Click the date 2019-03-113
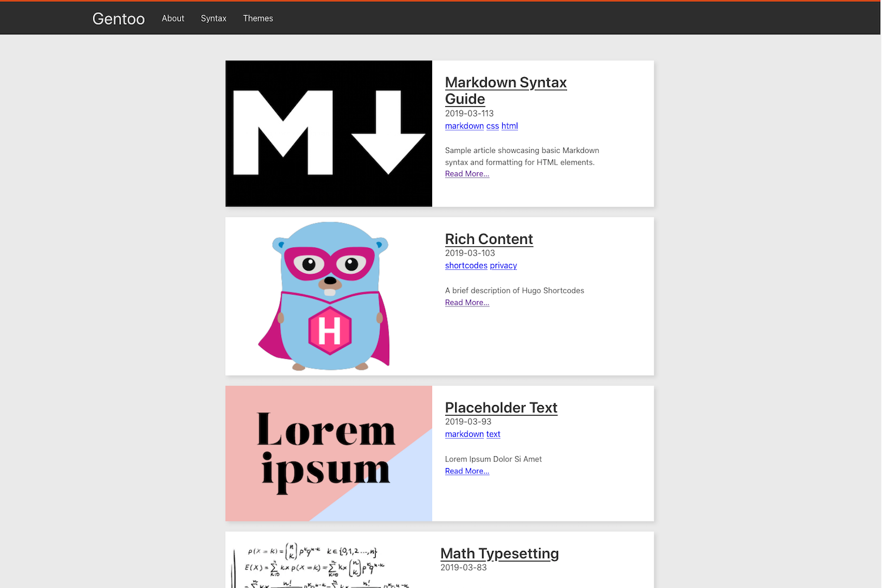This screenshot has height=588, width=882. click(x=469, y=113)
